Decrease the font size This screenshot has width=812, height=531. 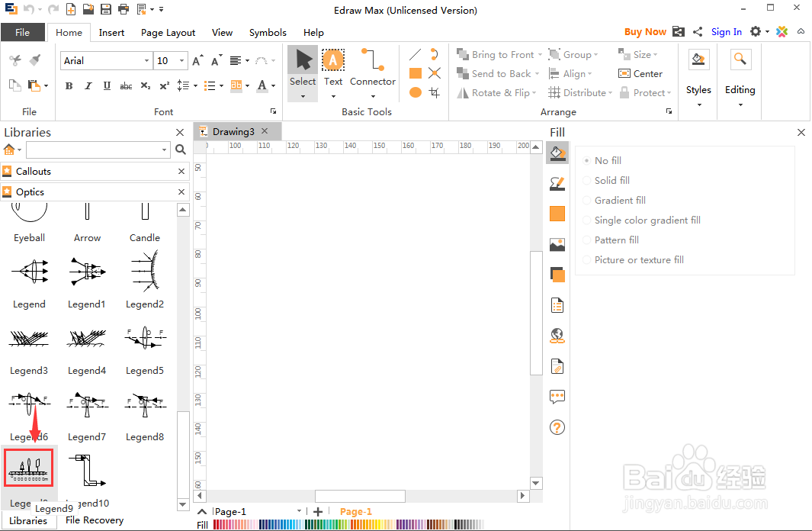pyautogui.click(x=217, y=61)
